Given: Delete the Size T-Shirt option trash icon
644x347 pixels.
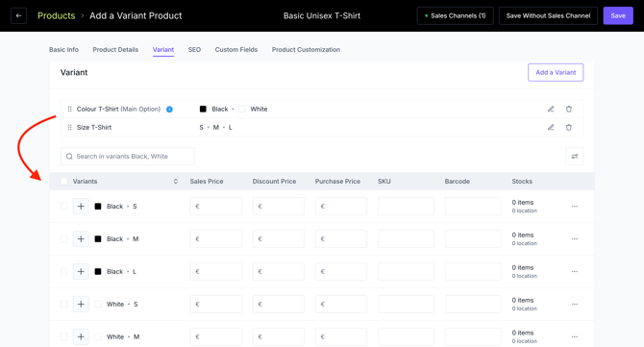Looking at the screenshot, I should click(x=568, y=127).
